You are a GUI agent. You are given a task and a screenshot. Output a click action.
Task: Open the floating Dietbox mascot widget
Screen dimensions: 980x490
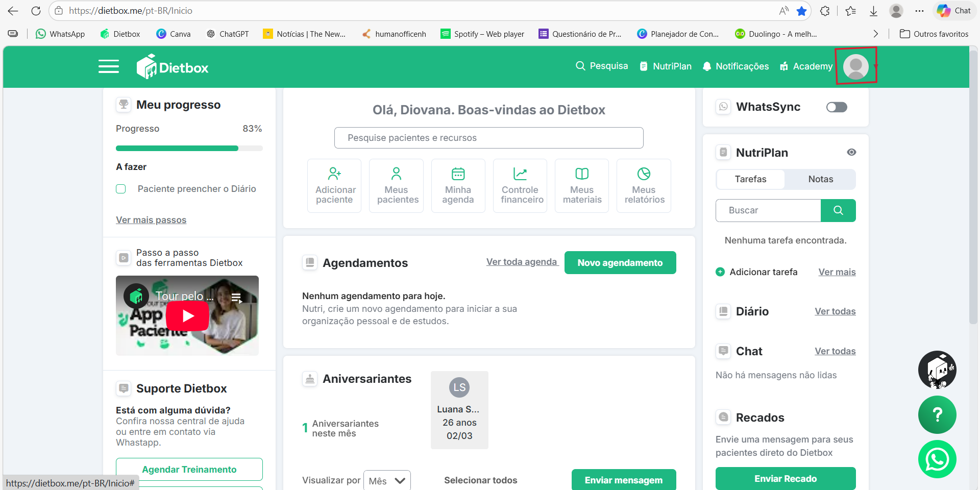[937, 370]
